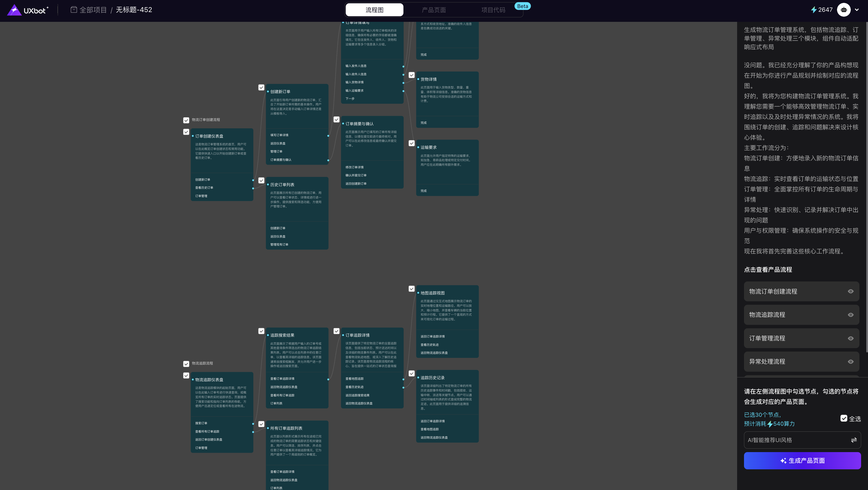Image resolution: width=868 pixels, height=490 pixels.
Task: Click eye icon for 物流订单创建流程
Action: (x=850, y=291)
